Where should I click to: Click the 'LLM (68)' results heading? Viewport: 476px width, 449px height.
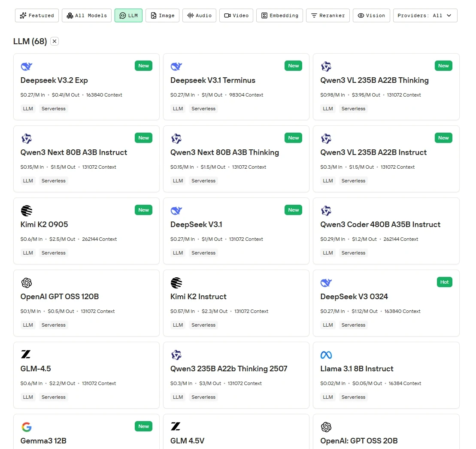point(30,41)
